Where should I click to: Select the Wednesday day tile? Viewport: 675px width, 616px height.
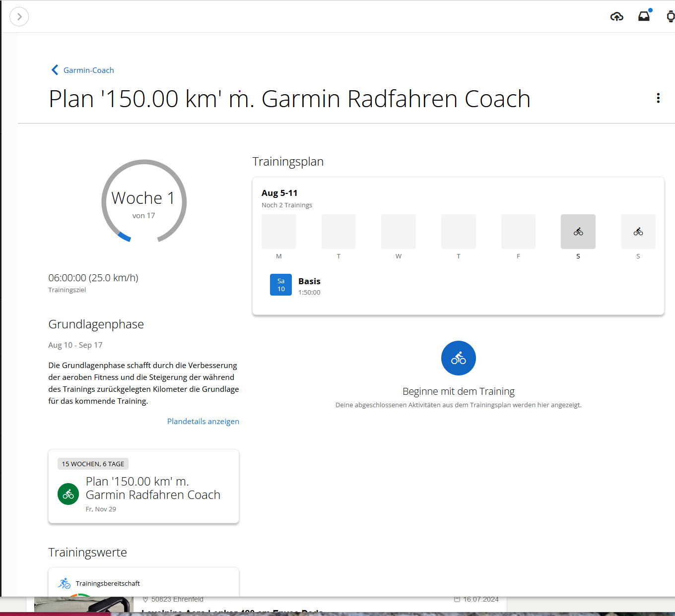[399, 232]
